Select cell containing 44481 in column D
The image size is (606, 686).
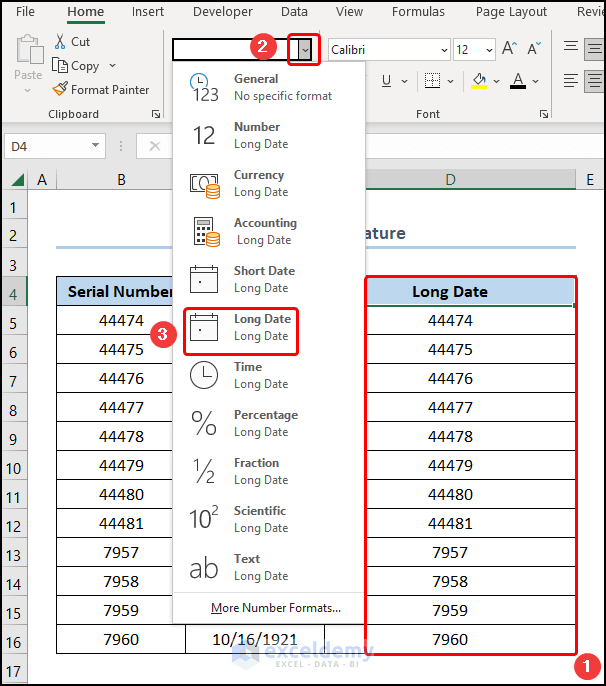450,523
